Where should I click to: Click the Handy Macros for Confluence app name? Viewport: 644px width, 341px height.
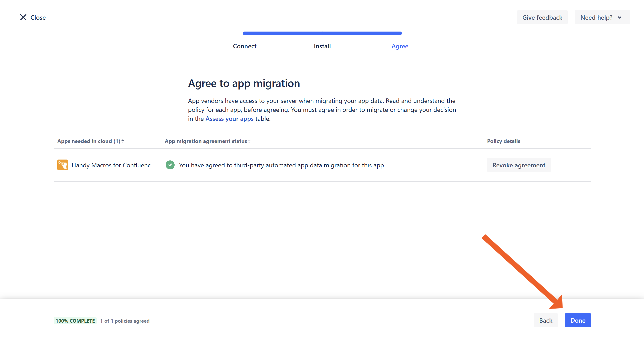tap(113, 165)
